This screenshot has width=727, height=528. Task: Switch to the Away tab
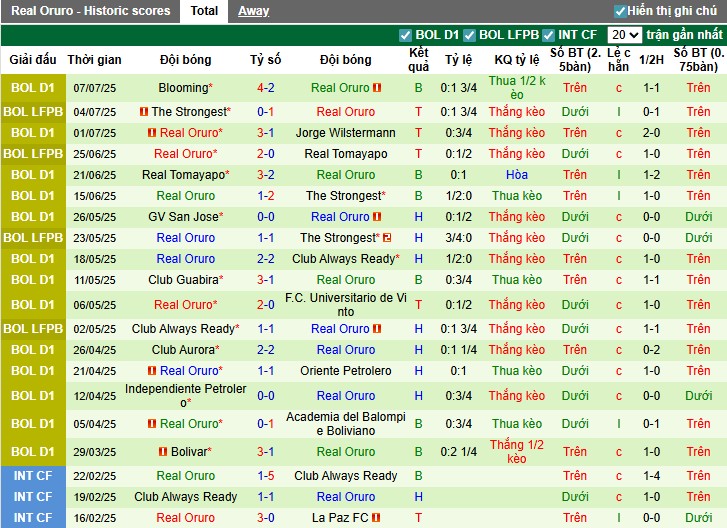point(253,11)
